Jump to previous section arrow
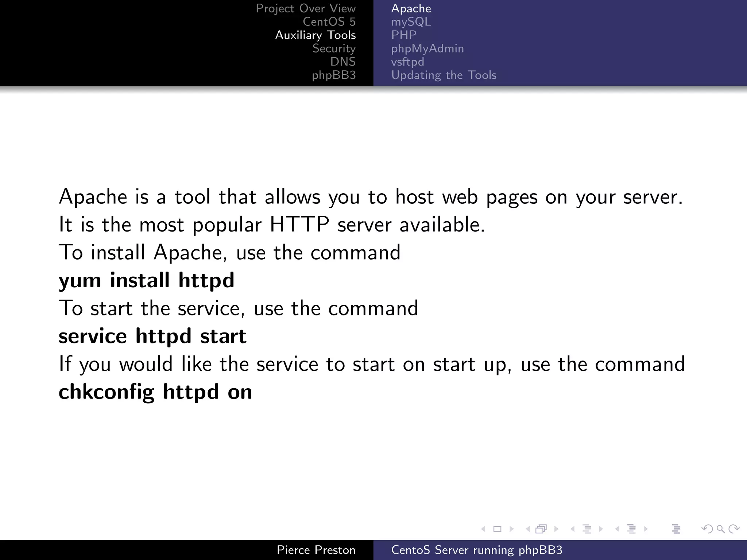747x560 pixels. click(617, 529)
